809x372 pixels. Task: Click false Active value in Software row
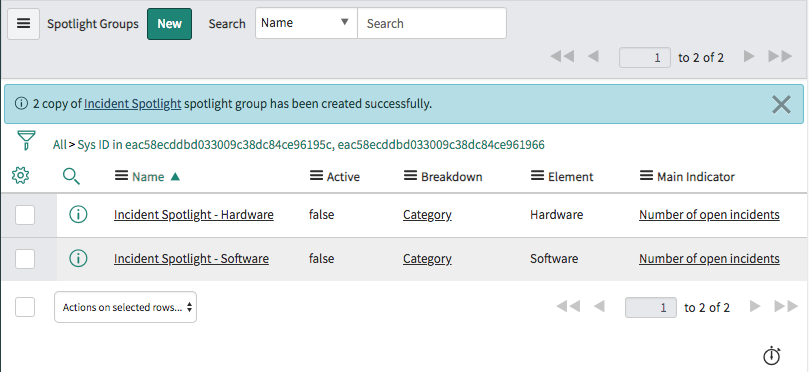(x=321, y=258)
